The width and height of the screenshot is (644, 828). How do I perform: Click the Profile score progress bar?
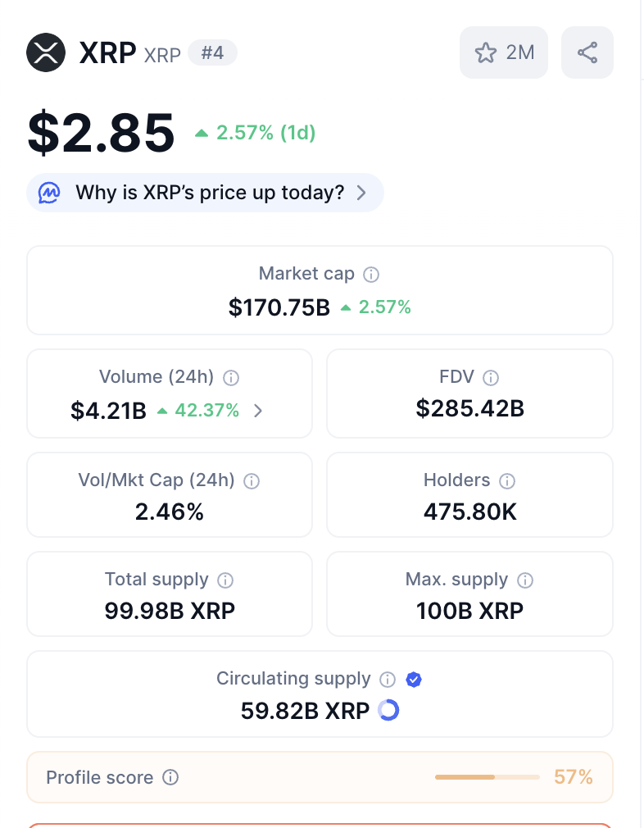(487, 777)
